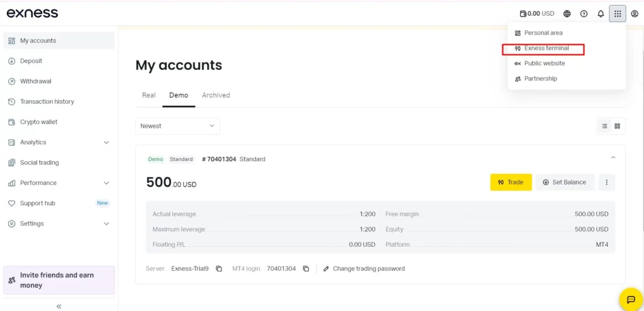Viewport: 644px width, 311px height.
Task: Open the user profile icon
Action: 634,14
